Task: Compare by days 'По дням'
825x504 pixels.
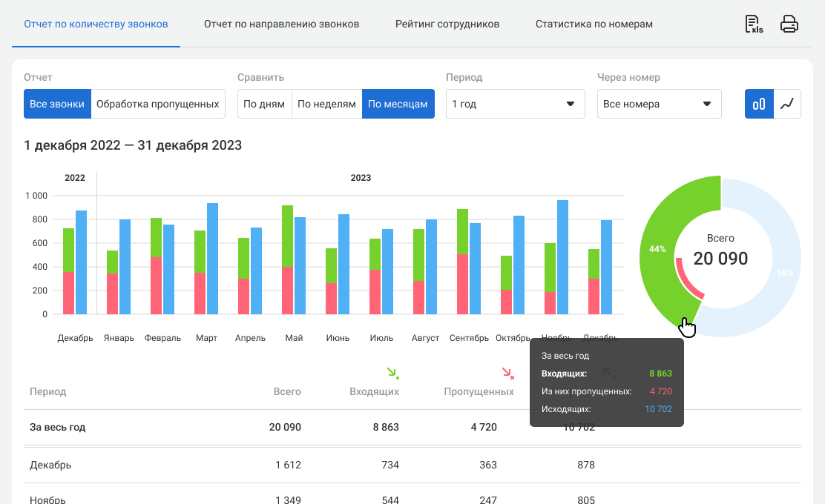Action: click(x=264, y=104)
